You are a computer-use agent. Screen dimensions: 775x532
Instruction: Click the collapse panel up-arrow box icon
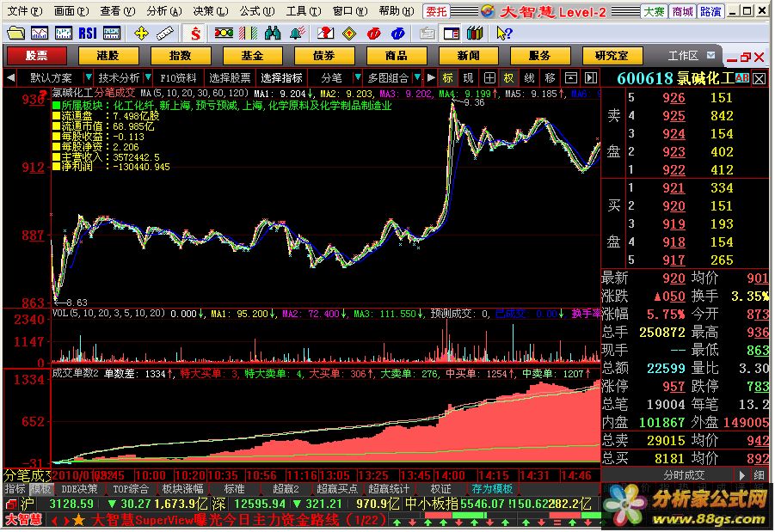pyautogui.click(x=571, y=78)
